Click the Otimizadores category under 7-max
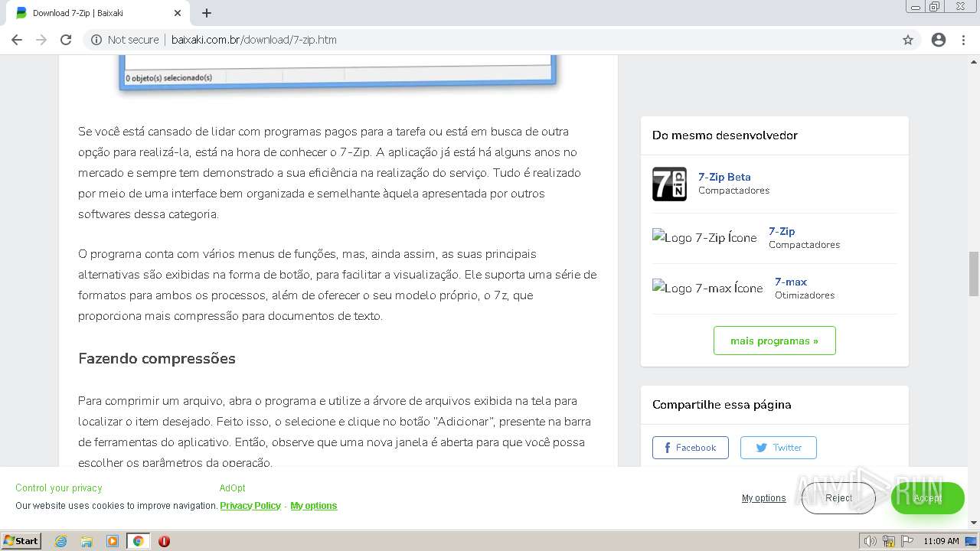 tap(805, 295)
